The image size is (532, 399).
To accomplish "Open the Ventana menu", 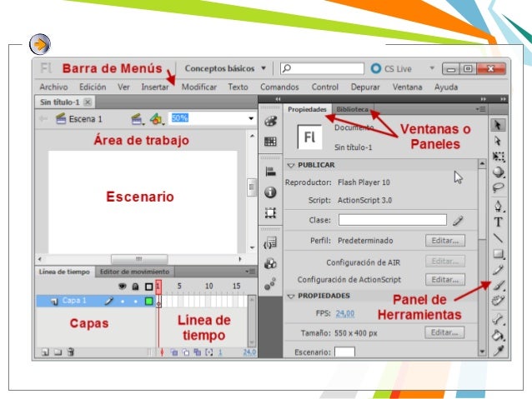I will tap(408, 87).
